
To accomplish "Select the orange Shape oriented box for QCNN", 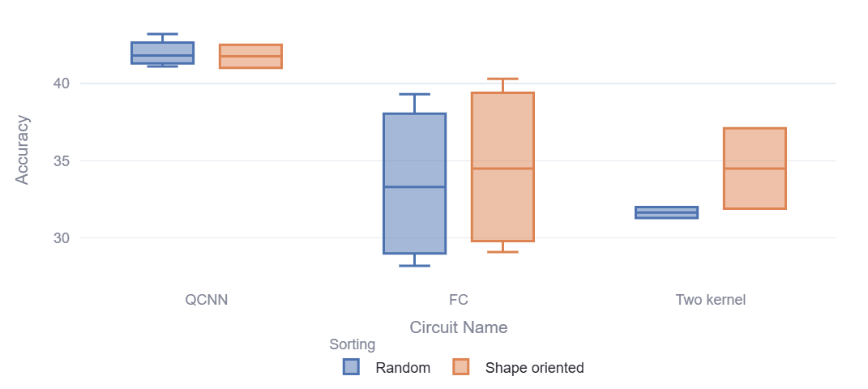I will tap(251, 56).
